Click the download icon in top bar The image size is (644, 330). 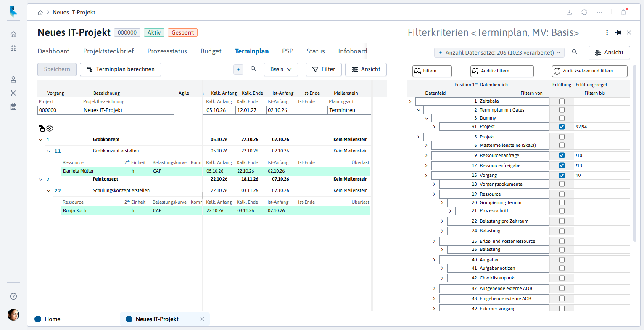[569, 12]
